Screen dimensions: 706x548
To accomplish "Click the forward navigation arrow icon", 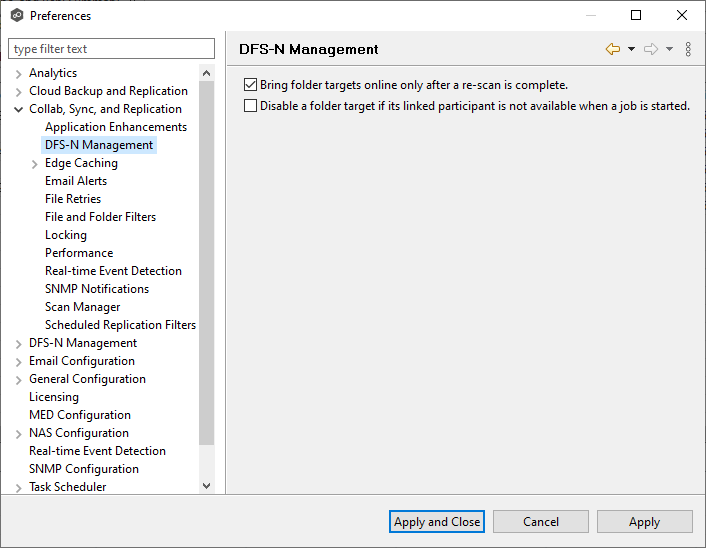I will [x=651, y=49].
